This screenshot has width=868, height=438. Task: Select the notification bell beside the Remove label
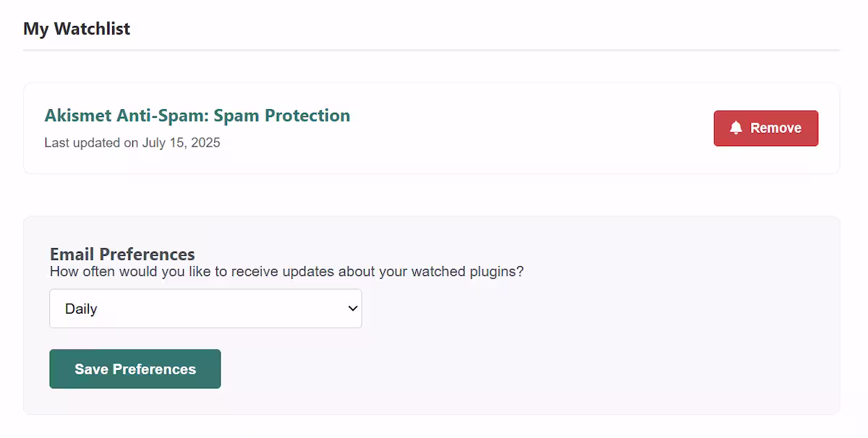pos(737,127)
